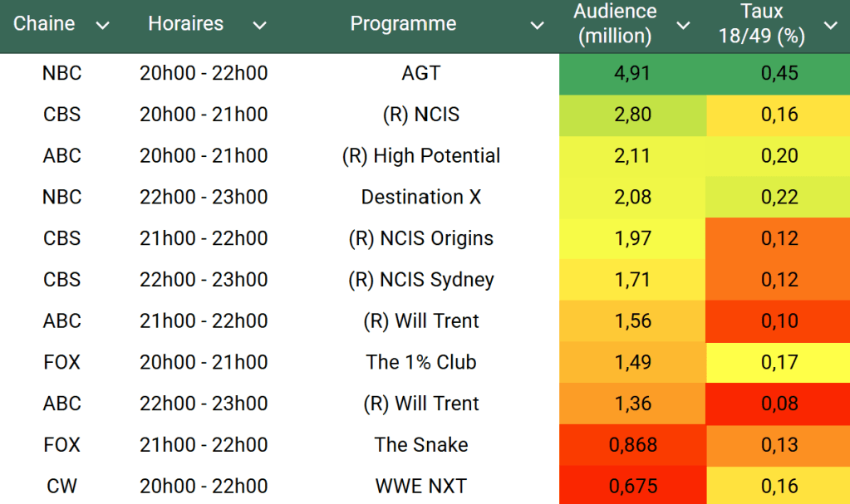The width and height of the screenshot is (850, 504).
Task: Click the Audience (million) column chevron
Action: [x=683, y=26]
